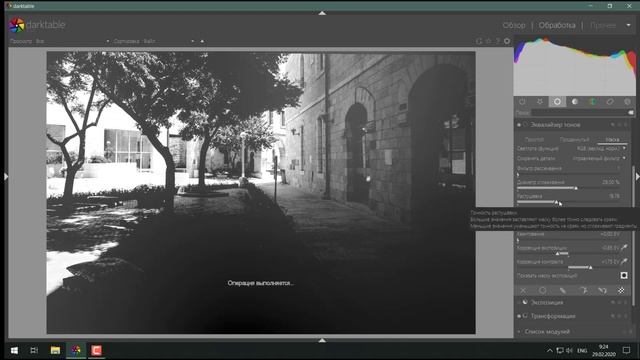The height and width of the screenshot is (360, 640).
Task: Select the basic modules group circle icon
Action: click(557, 102)
